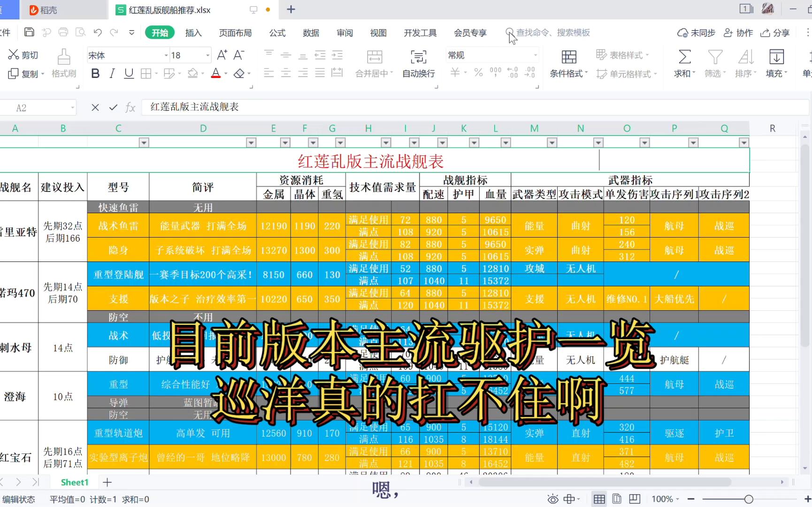Open column Q filter dropdown arrow
Viewport: 812px width, 507px height.
coord(743,142)
